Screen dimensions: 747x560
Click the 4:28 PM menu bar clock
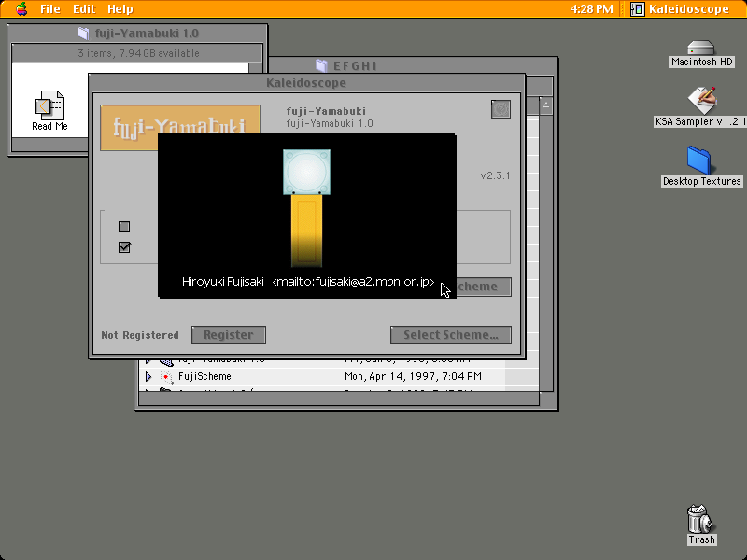592,9
